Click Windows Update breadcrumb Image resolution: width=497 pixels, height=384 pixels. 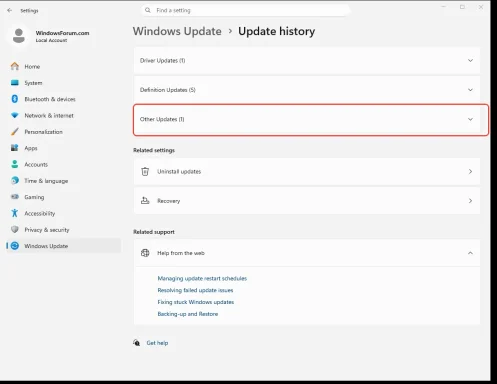pos(177,31)
